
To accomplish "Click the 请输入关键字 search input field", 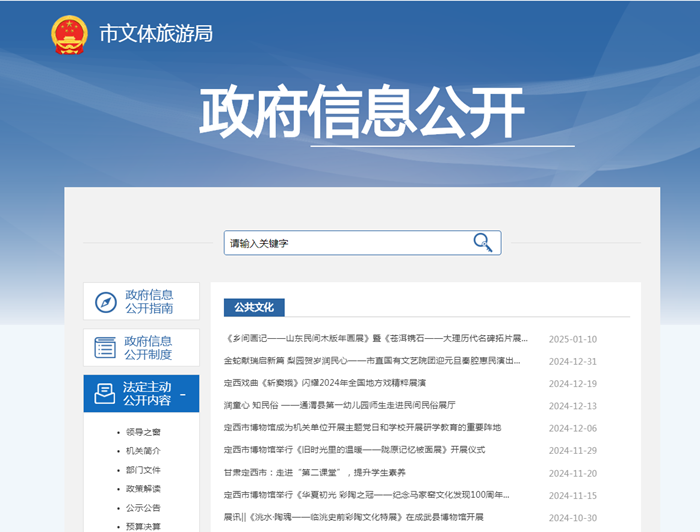I will coord(345,243).
